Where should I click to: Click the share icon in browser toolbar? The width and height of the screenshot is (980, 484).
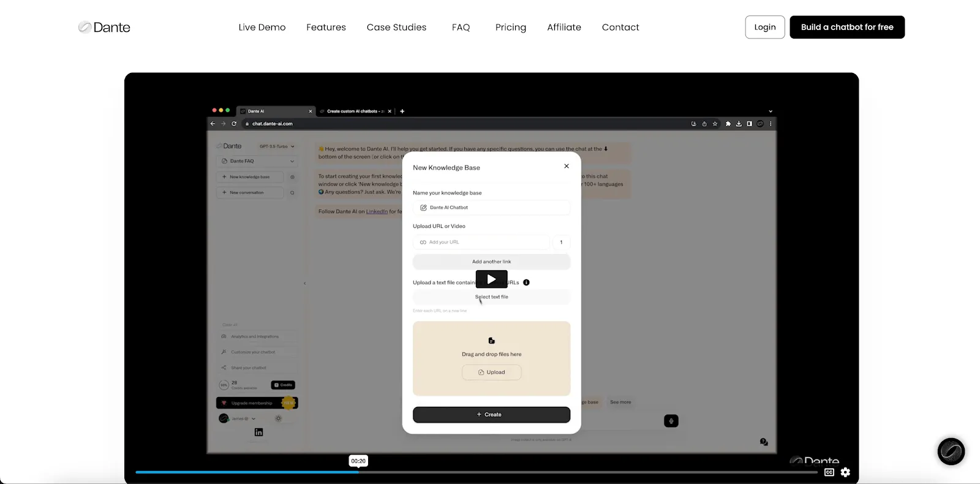click(704, 124)
